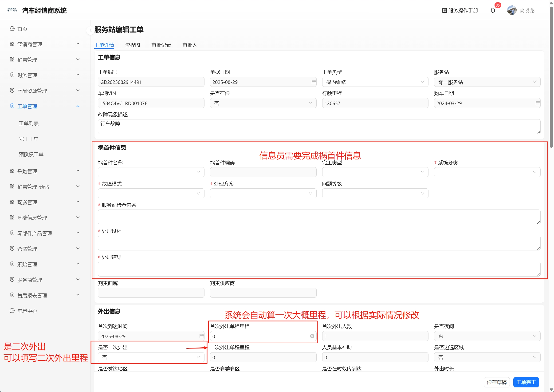The height and width of the screenshot is (392, 554).
Task: Focus the 处理结果 text area
Action: 319,269
